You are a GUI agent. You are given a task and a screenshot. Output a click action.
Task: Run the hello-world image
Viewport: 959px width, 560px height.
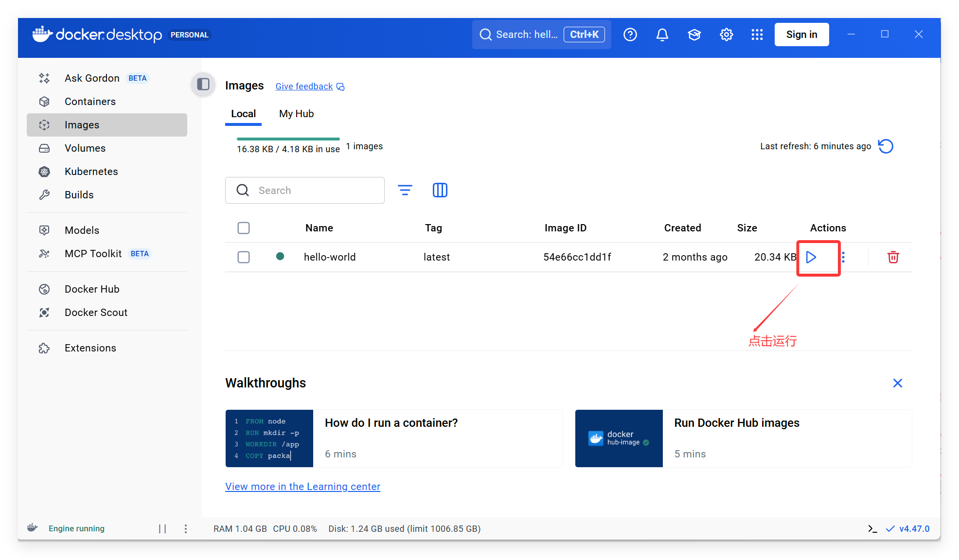pos(811,257)
